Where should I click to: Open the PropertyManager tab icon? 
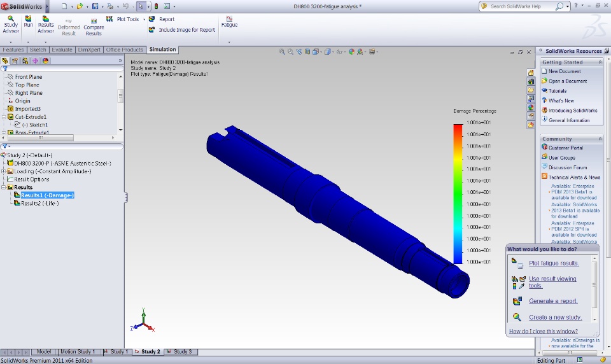tap(15, 60)
